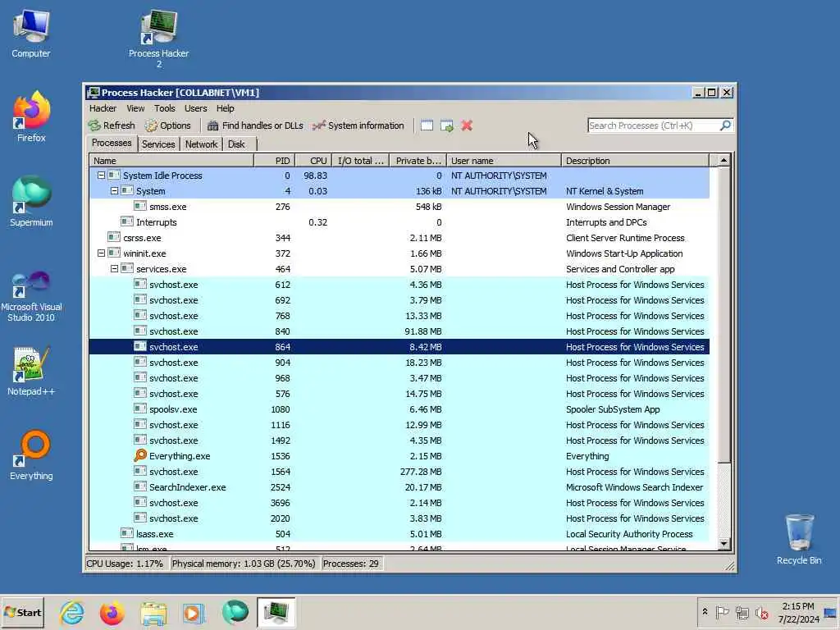Click the Processes: 29 status entry

(x=351, y=564)
